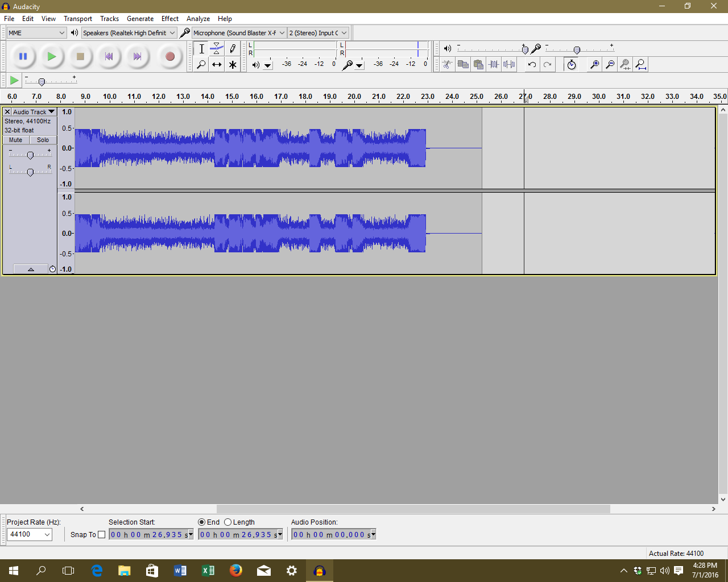
Task: Skip to End of the track
Action: (137, 56)
